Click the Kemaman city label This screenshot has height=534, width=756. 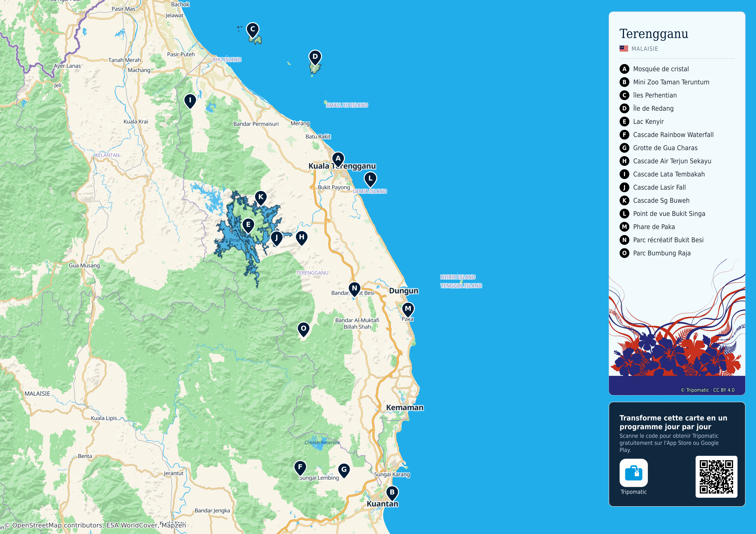(405, 408)
